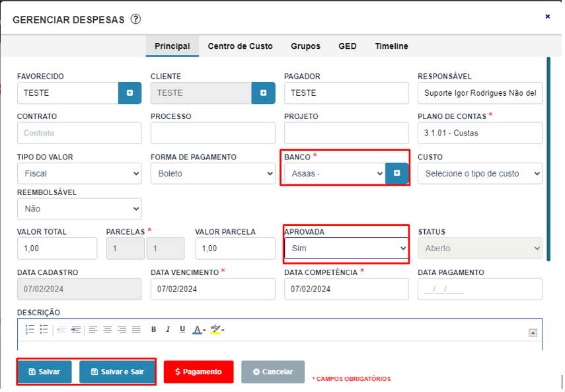Insert a numbered list in the description editor

pos(30,329)
